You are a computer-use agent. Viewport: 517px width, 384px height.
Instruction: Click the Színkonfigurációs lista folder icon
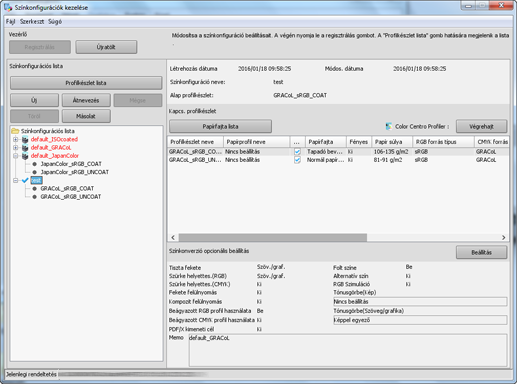(x=15, y=131)
